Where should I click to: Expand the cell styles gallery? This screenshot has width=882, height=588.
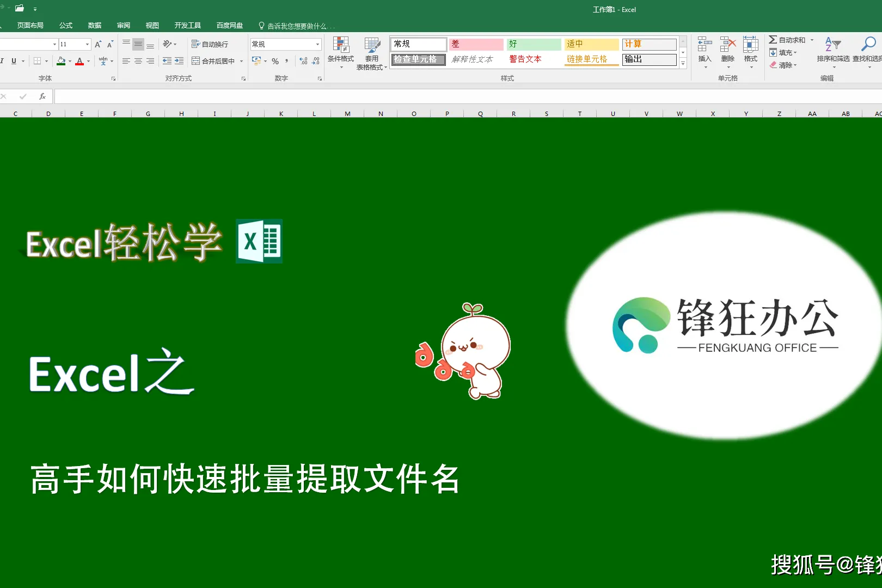pos(683,64)
